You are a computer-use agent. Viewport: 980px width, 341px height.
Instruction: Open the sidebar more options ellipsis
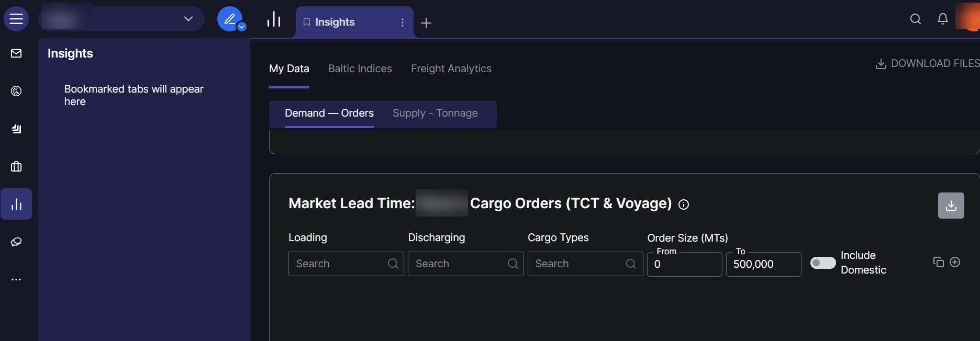coord(16,279)
